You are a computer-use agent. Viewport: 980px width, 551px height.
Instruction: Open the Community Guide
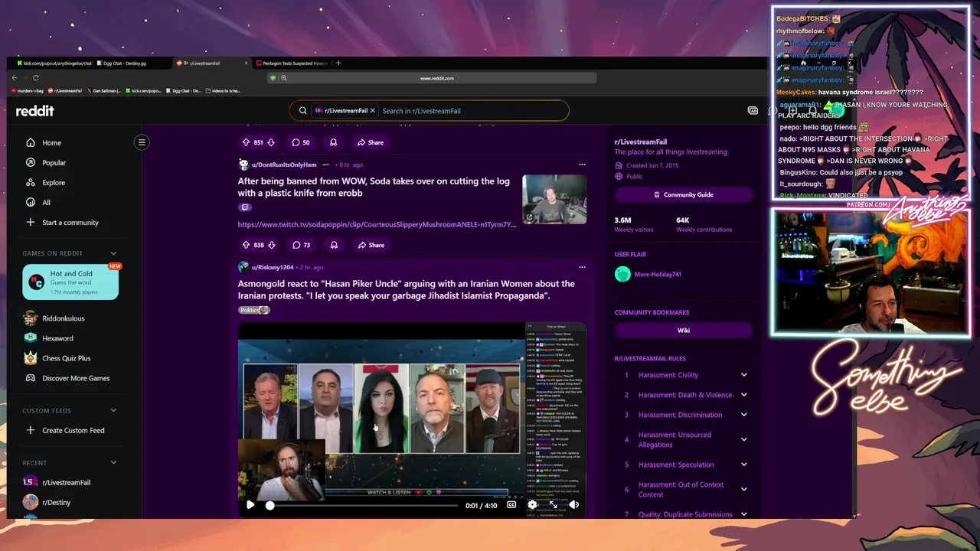(684, 194)
